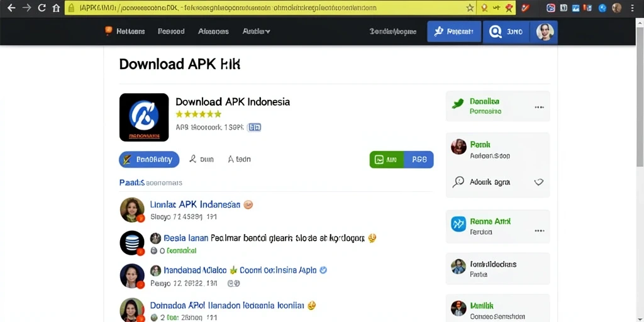The width and height of the screenshot is (644, 322).
Task: Select the ouin tab
Action: [201, 159]
